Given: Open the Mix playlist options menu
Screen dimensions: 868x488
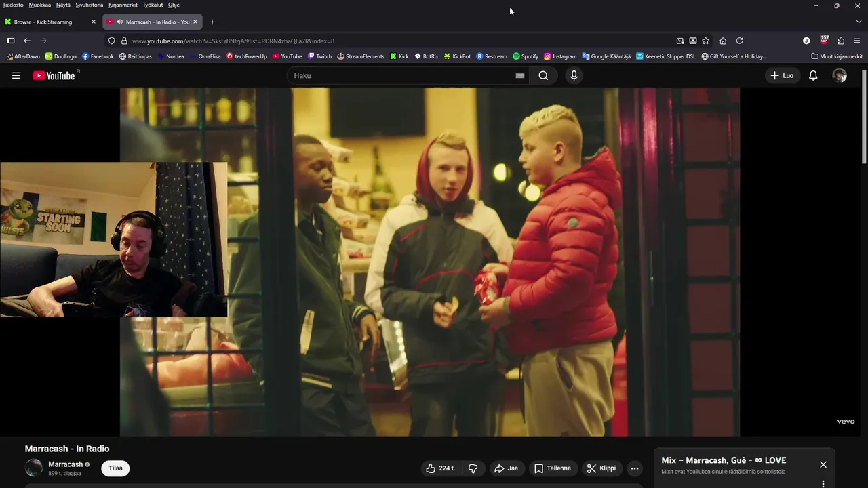Looking at the screenshot, I should [823, 484].
